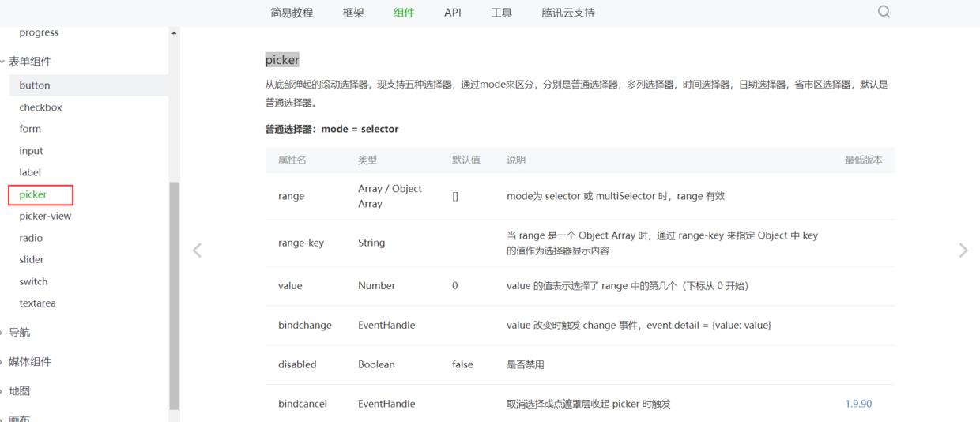Select the 组件 tab
Screen dimensions: 980x422
point(404,13)
